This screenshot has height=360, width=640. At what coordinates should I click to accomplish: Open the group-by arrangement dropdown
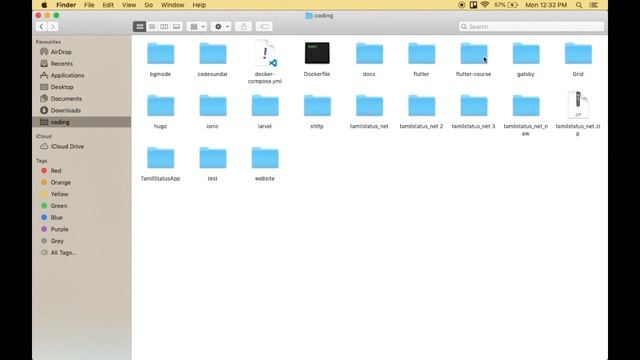coord(197,27)
